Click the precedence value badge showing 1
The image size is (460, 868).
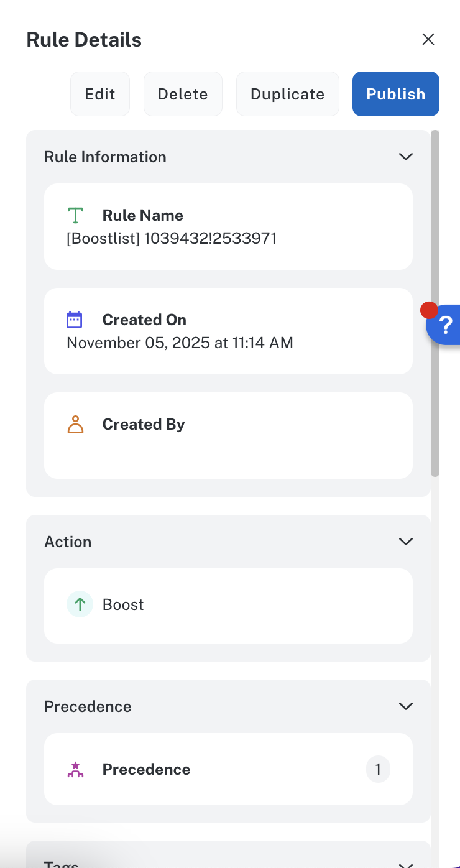coord(378,769)
